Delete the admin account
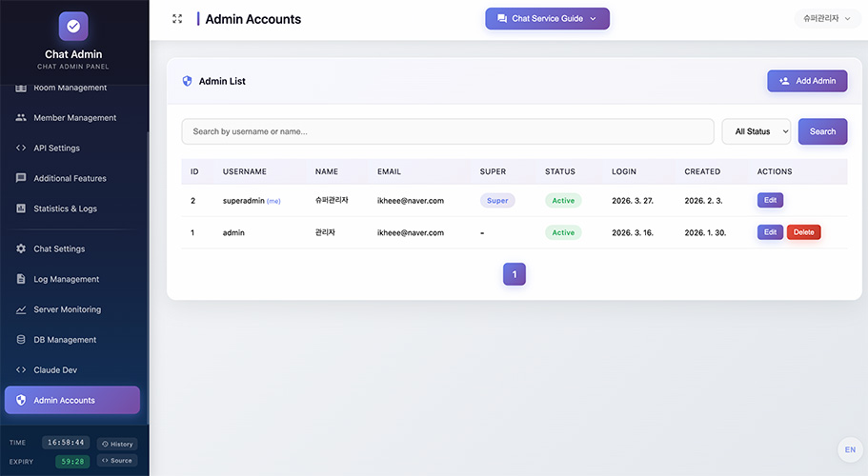 804,232
